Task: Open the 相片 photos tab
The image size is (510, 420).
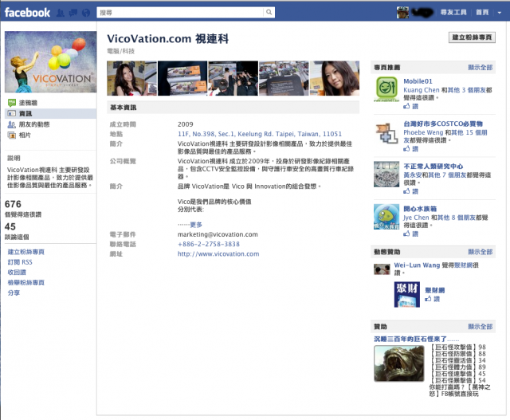Action: 25,135
